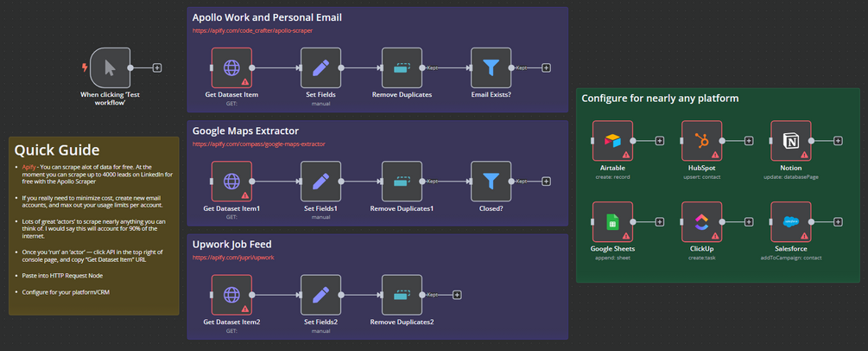868x351 pixels.
Task: Open the Google Sheets node
Action: pyautogui.click(x=612, y=222)
